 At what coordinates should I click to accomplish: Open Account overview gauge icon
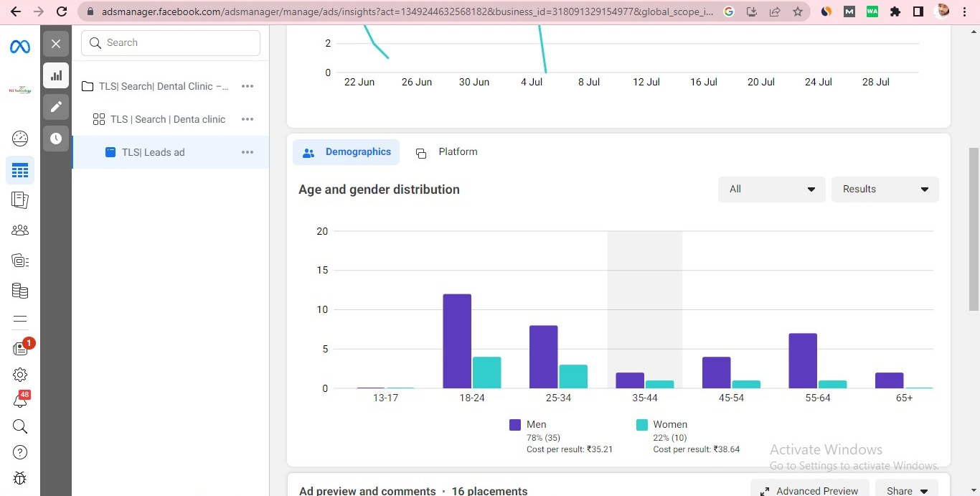click(x=20, y=139)
